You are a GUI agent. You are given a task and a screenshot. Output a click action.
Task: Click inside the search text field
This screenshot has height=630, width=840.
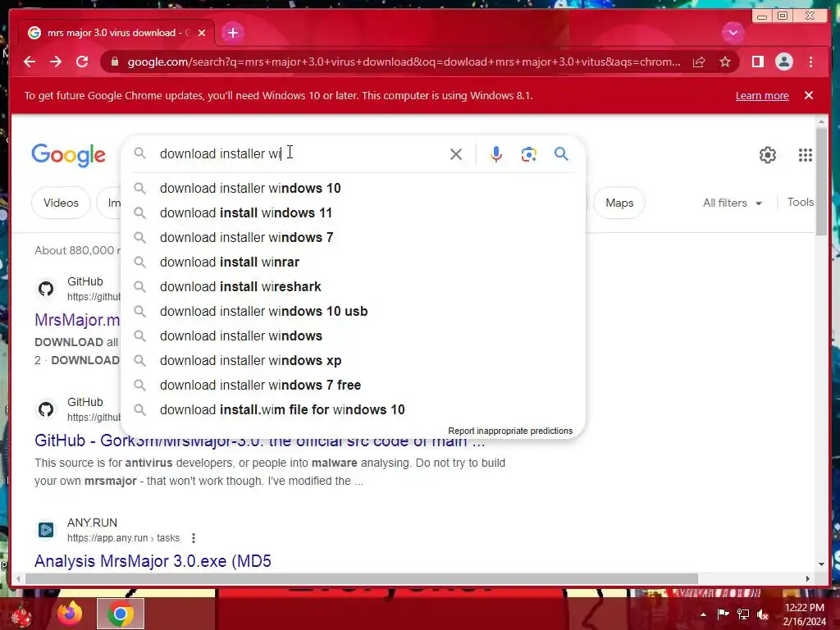tap(300, 153)
